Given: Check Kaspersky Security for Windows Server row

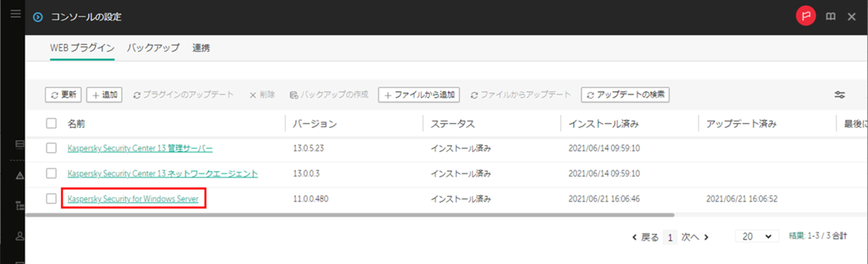Looking at the screenshot, I should tap(51, 198).
